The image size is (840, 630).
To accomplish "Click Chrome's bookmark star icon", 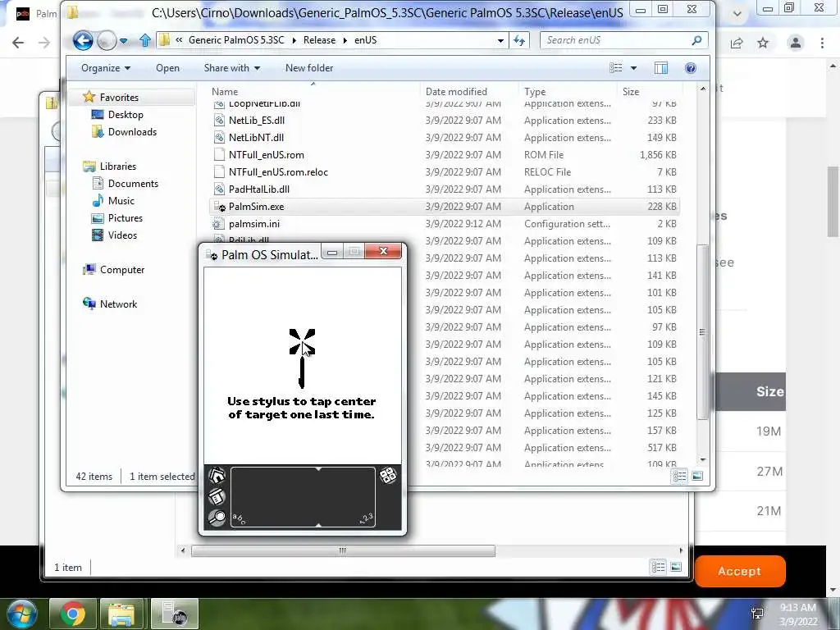I will tap(763, 43).
